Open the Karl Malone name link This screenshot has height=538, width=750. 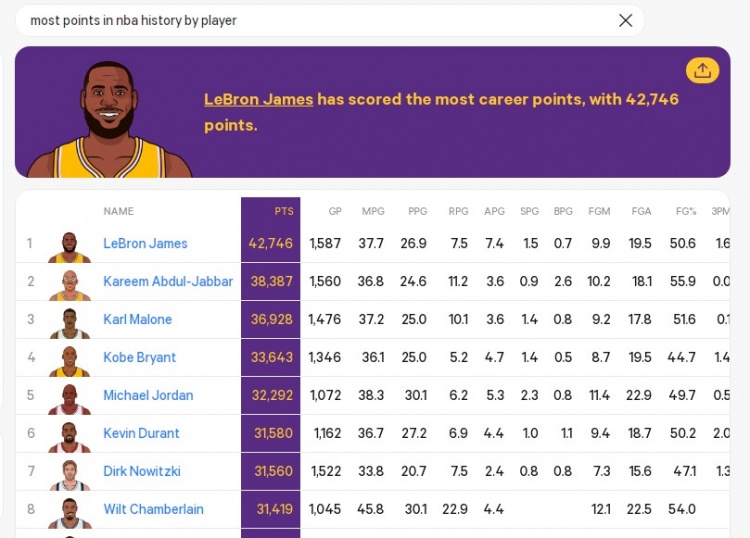point(137,320)
